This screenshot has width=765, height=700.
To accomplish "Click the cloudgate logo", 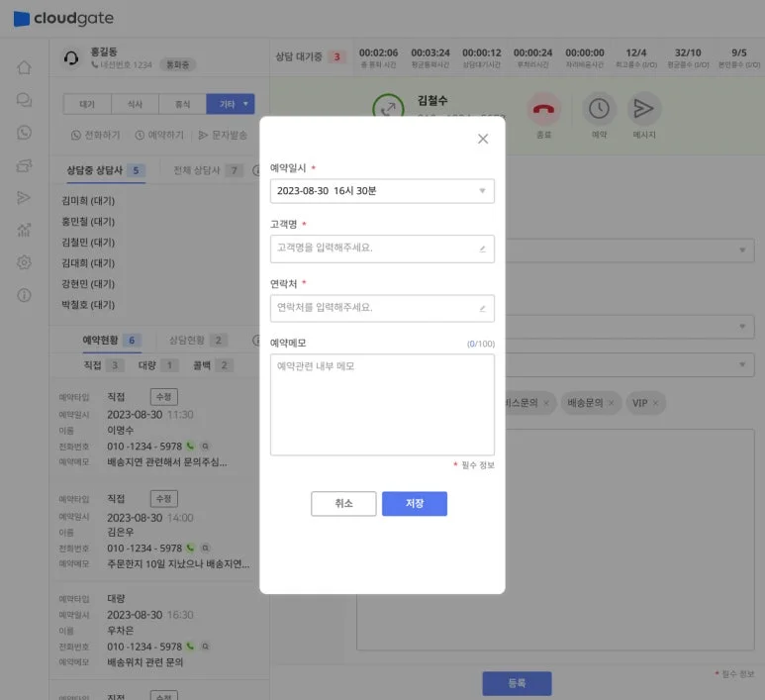I will pyautogui.click(x=63, y=19).
